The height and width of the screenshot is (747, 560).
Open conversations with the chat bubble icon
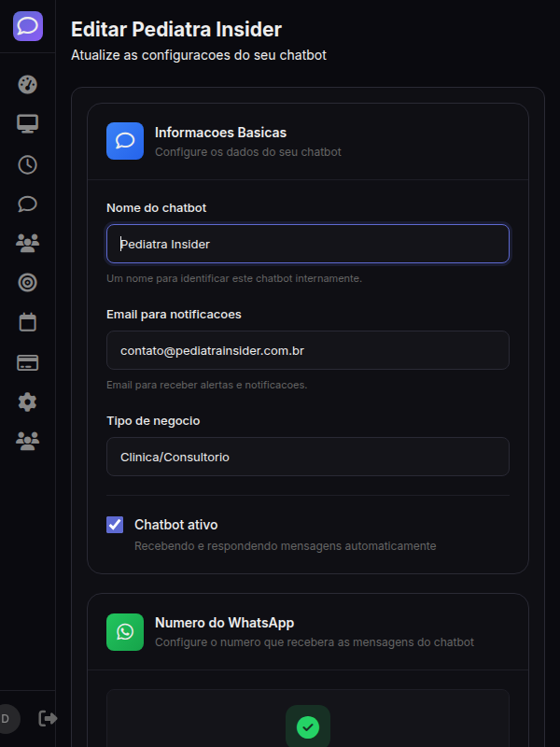(x=27, y=204)
